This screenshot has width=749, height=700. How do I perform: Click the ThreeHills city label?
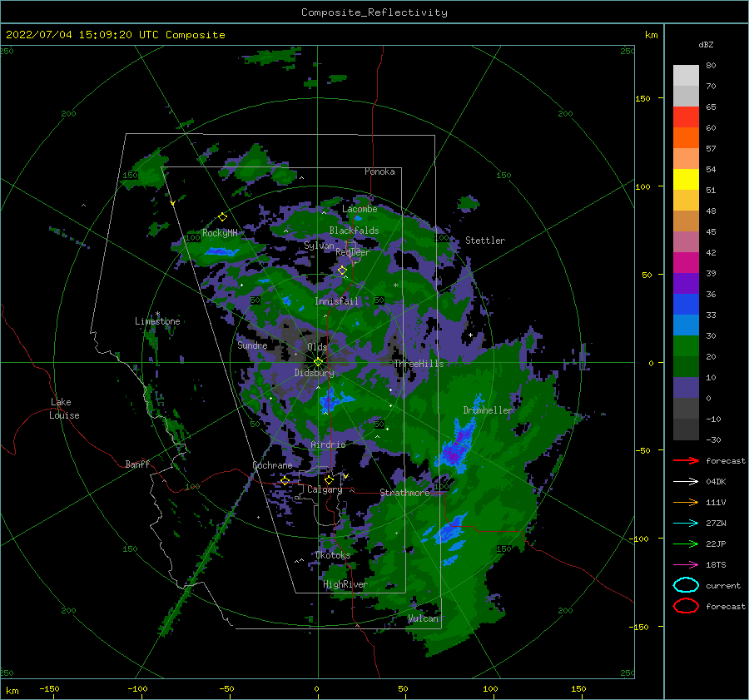click(x=419, y=364)
